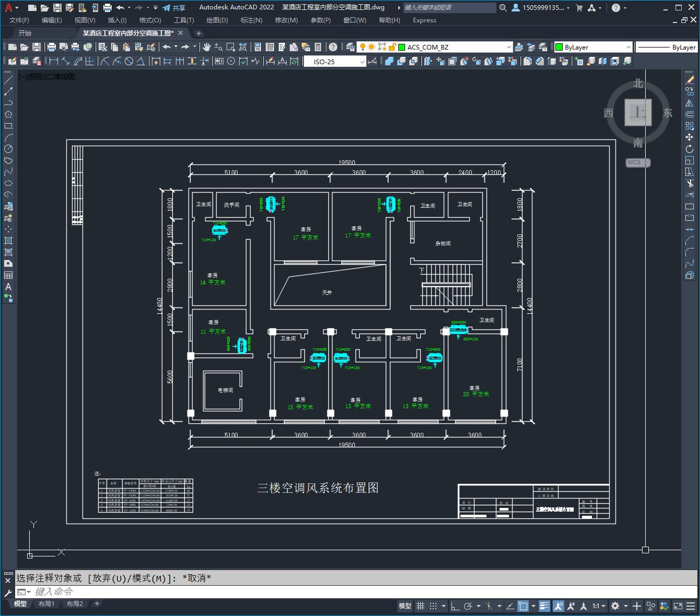This screenshot has height=616, width=700.
Task: Open the ByLayer linetype dropdown
Action: (x=667, y=47)
